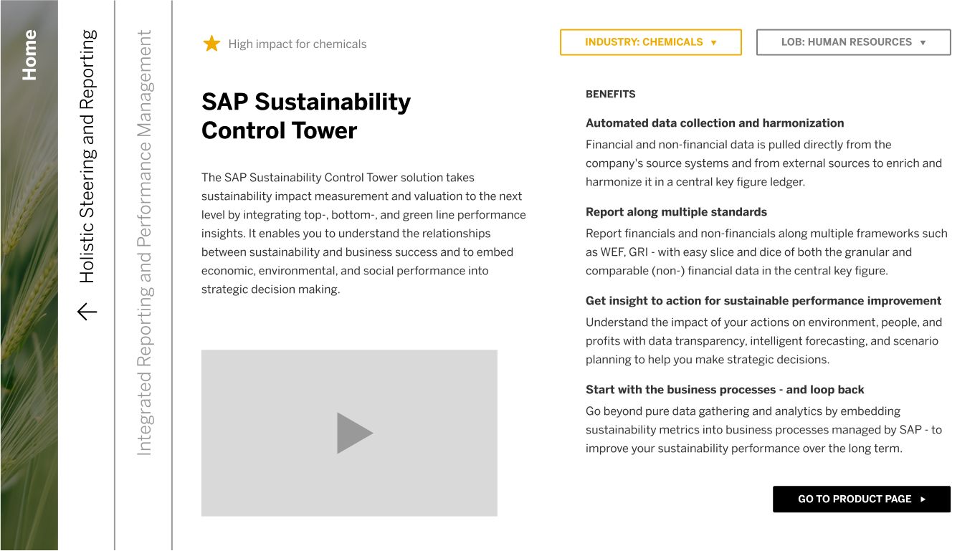The width and height of the screenshot is (980, 551).
Task: Select the Start with the business processes heading
Action: pos(725,390)
